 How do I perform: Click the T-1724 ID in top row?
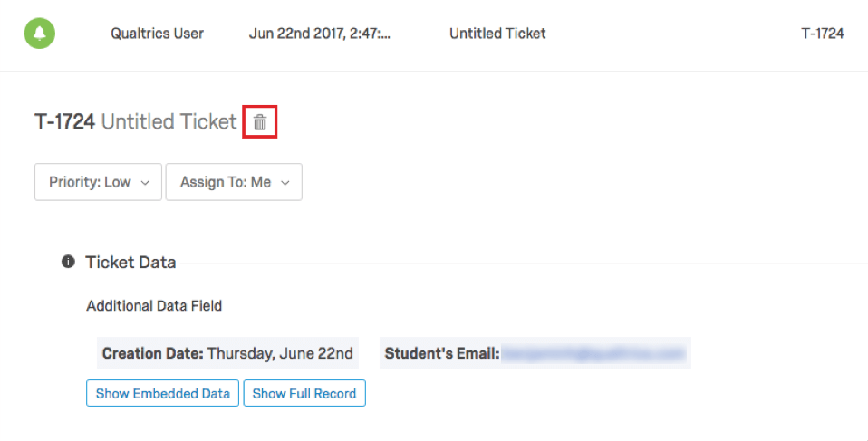822,34
